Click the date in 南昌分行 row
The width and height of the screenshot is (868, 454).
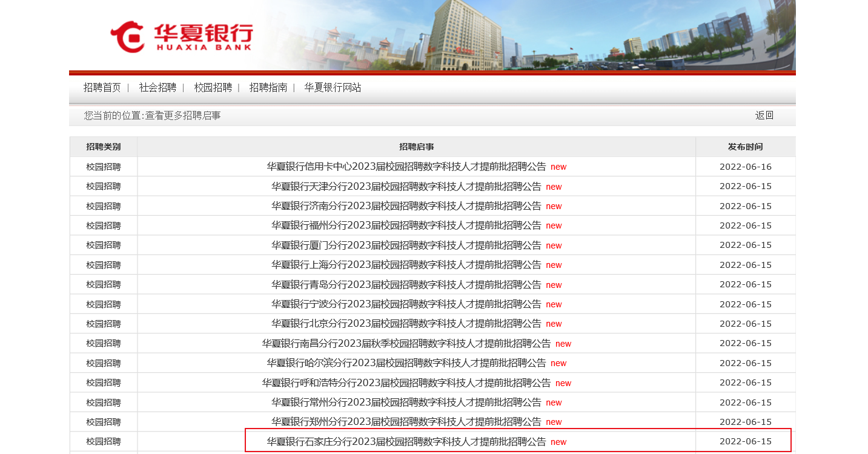[746, 343]
